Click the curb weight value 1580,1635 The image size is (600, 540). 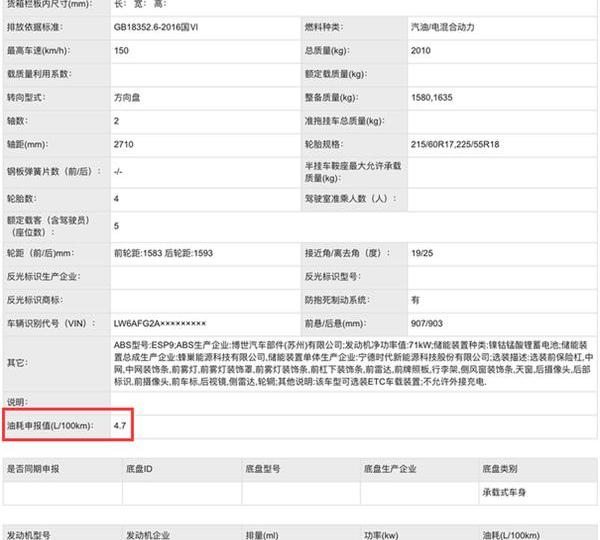pos(432,98)
